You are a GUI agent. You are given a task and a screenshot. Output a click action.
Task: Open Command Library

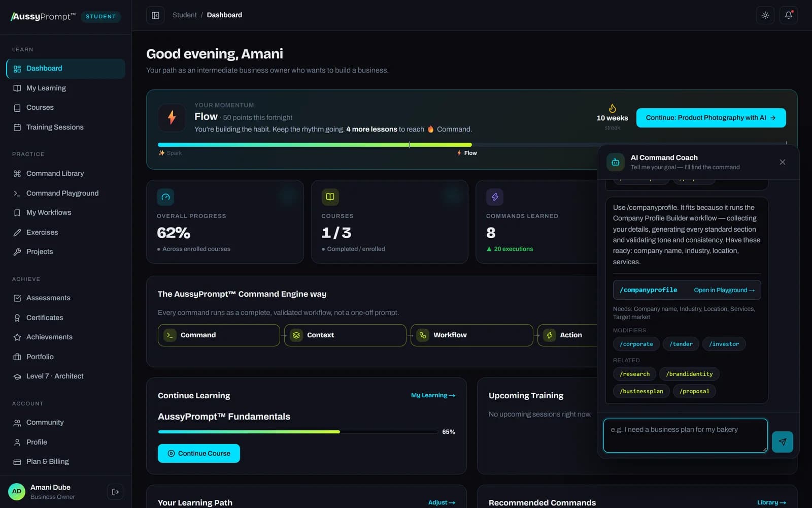tap(66, 174)
